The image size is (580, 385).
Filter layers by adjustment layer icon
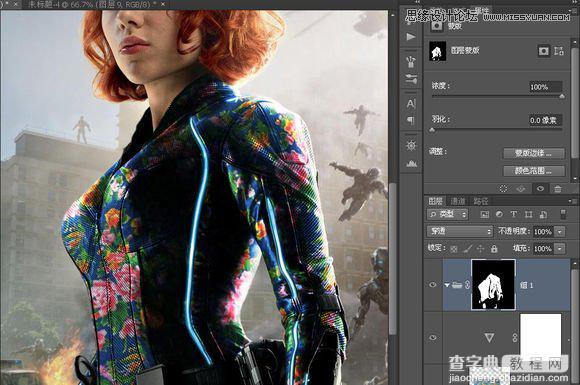(x=499, y=214)
